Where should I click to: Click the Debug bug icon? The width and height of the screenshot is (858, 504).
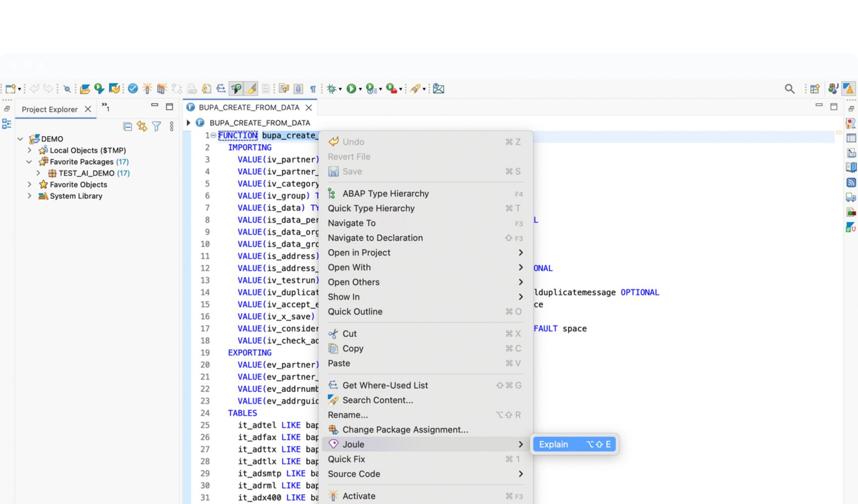point(331,89)
